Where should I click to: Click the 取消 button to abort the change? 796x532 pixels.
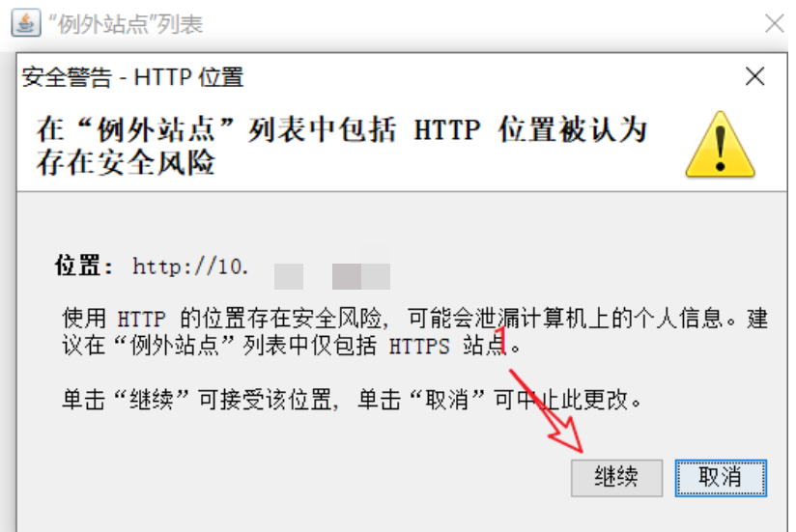pyautogui.click(x=721, y=478)
